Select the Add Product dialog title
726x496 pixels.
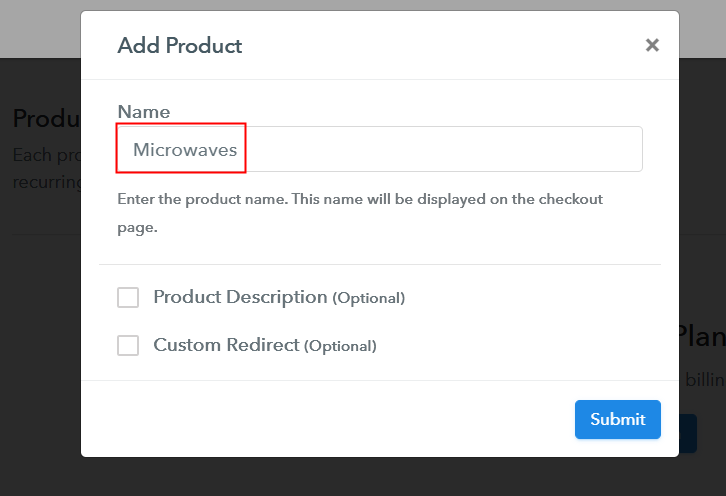pos(180,45)
